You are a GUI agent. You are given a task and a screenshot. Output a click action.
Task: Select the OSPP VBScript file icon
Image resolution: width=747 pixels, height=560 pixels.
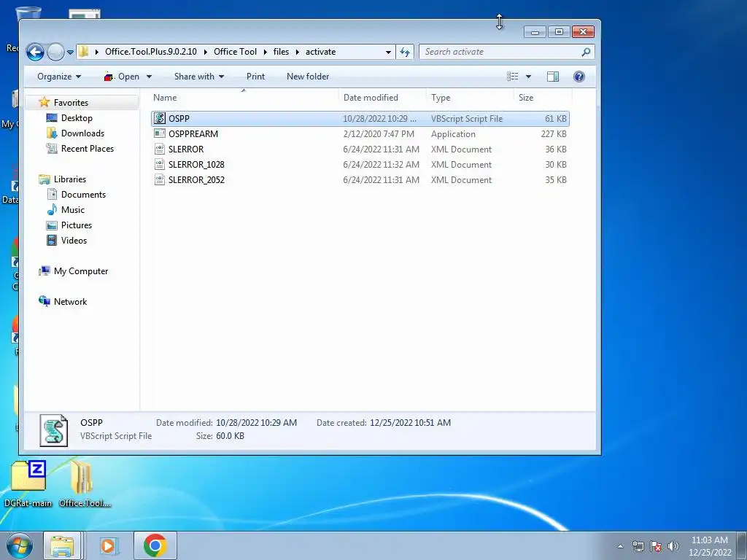click(160, 118)
